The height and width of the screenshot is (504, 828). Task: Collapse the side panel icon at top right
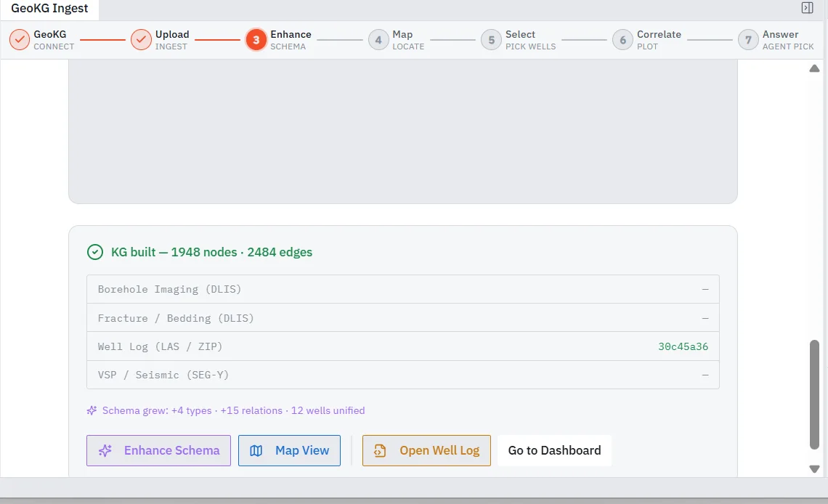pyautogui.click(x=807, y=8)
